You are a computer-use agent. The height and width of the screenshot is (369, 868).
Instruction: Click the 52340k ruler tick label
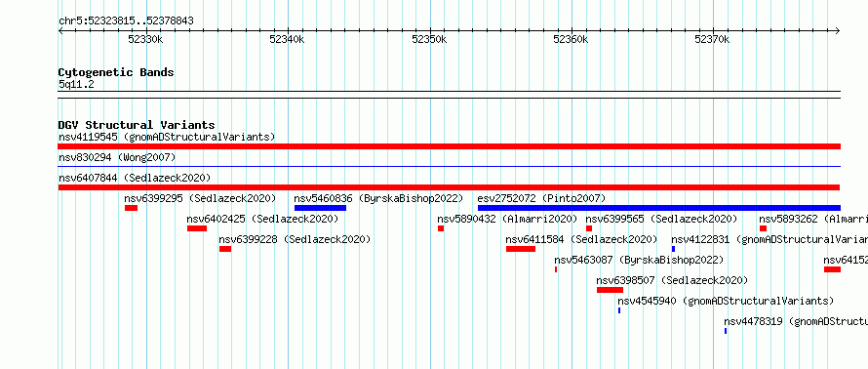[287, 39]
